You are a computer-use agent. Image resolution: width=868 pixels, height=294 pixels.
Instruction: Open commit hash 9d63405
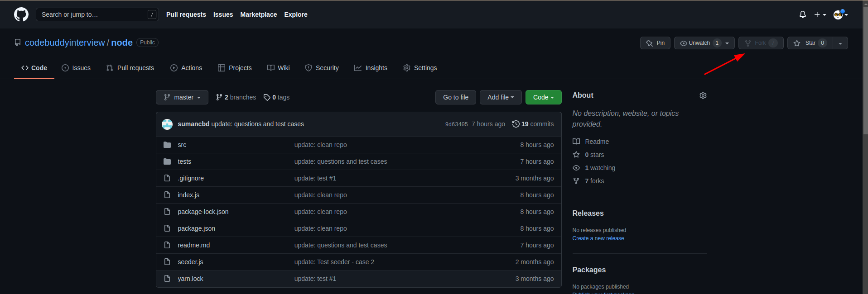[x=456, y=124]
